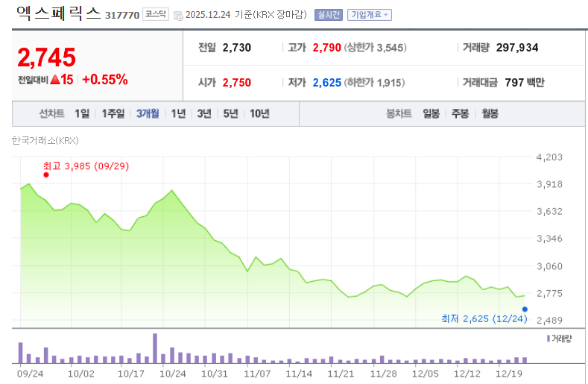Show the 주봉 weekly candle chart

click(460, 113)
